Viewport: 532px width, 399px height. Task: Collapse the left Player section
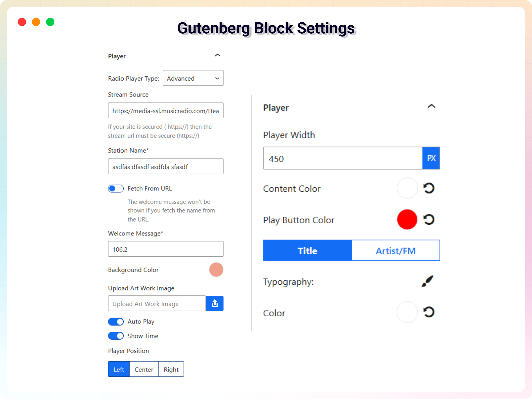click(x=218, y=55)
